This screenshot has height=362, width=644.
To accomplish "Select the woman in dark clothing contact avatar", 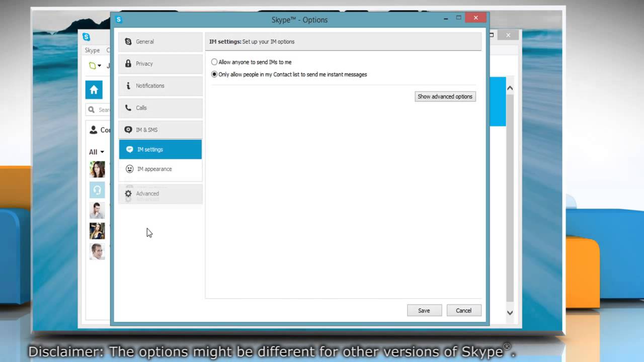I will [x=97, y=231].
